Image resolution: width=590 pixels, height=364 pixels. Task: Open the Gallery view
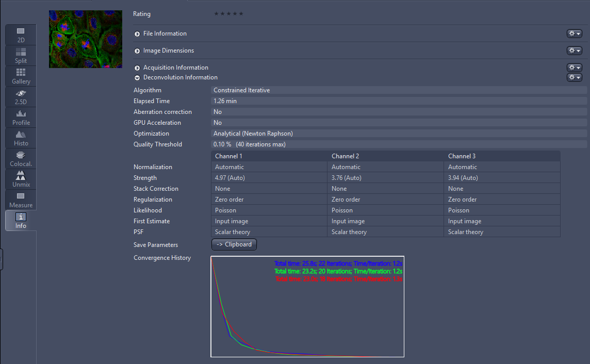click(x=20, y=76)
